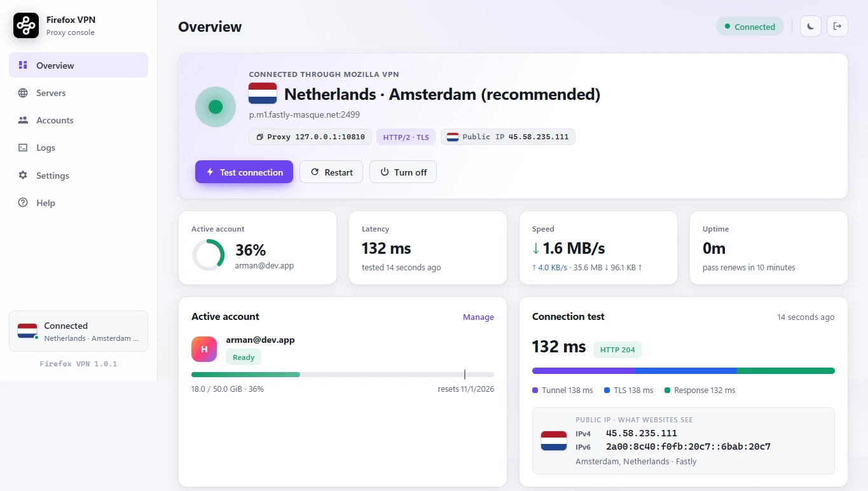
Task: Click the large Netherlands flag beside the server name
Action: (263, 93)
